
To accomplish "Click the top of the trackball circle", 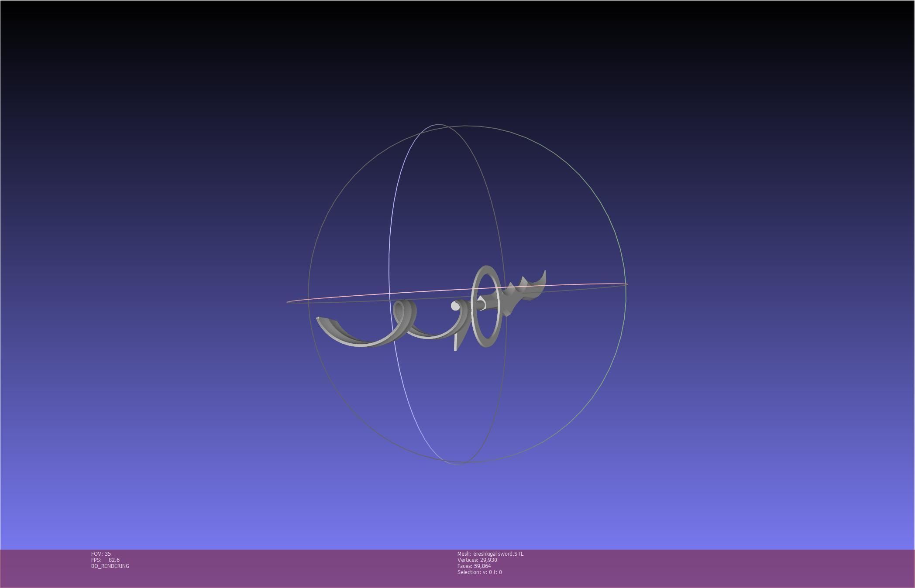I will pos(467,126).
